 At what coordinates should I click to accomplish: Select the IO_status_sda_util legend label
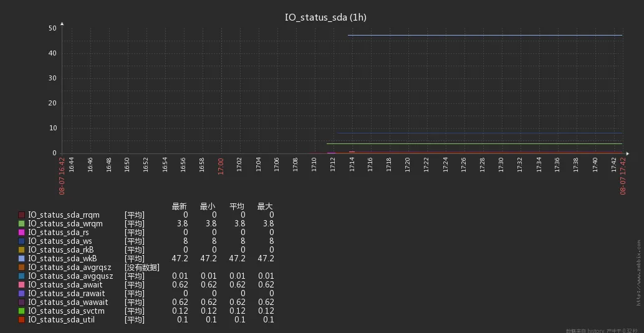point(61,319)
